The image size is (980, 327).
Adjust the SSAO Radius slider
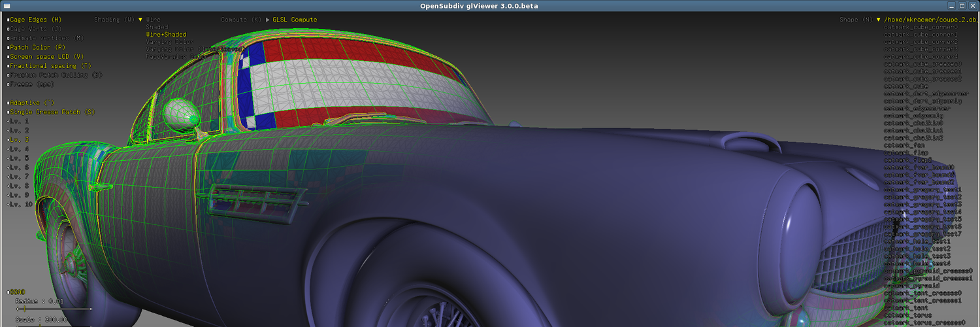pos(54,309)
